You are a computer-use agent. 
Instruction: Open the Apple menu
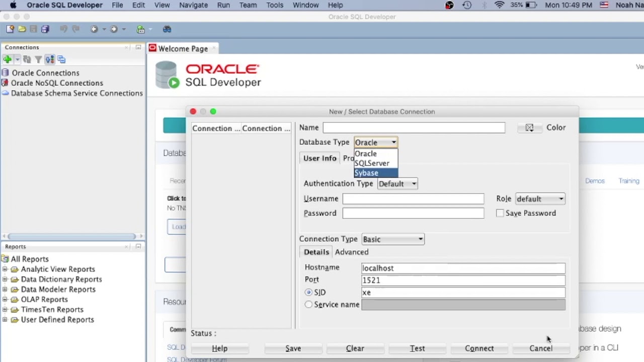pos(13,5)
